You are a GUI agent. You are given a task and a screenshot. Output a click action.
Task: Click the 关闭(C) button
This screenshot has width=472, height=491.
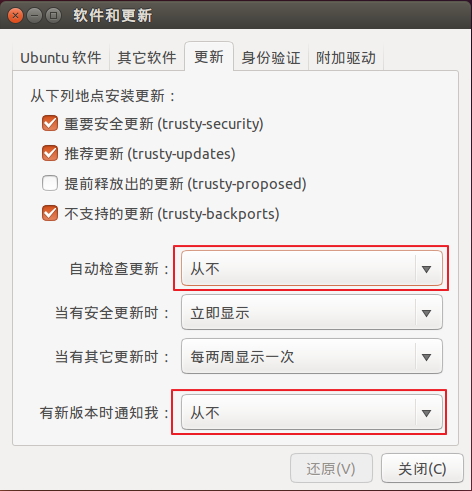pos(422,468)
